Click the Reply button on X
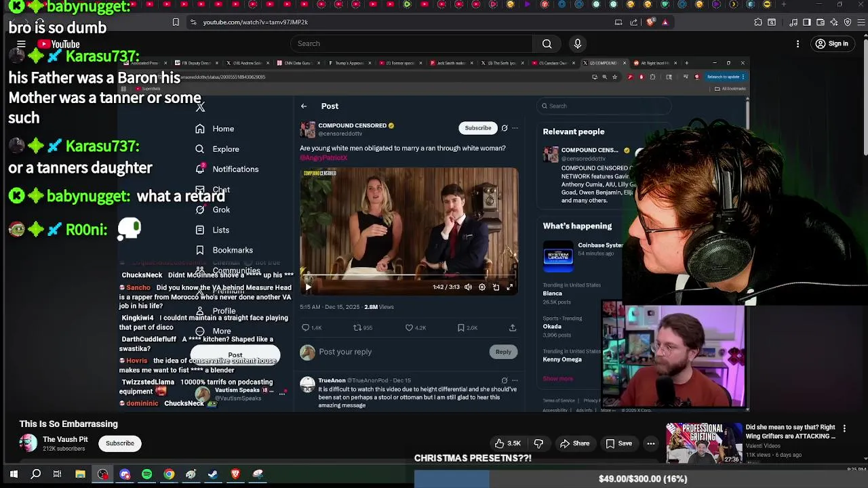This screenshot has height=488, width=868. 503,352
